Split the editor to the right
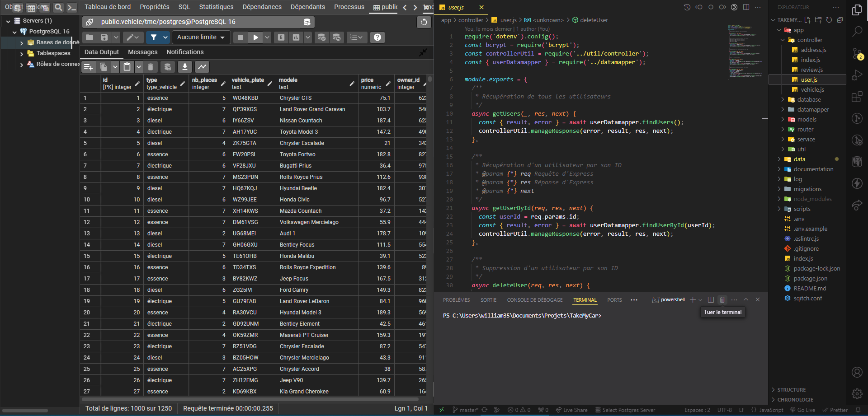Screen dimensions: 868x416 (x=746, y=7)
